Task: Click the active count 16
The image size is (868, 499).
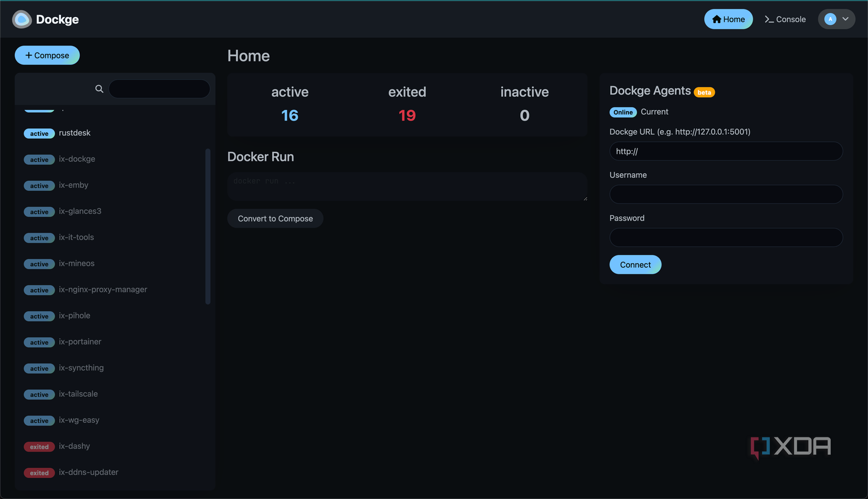Action: pos(290,115)
